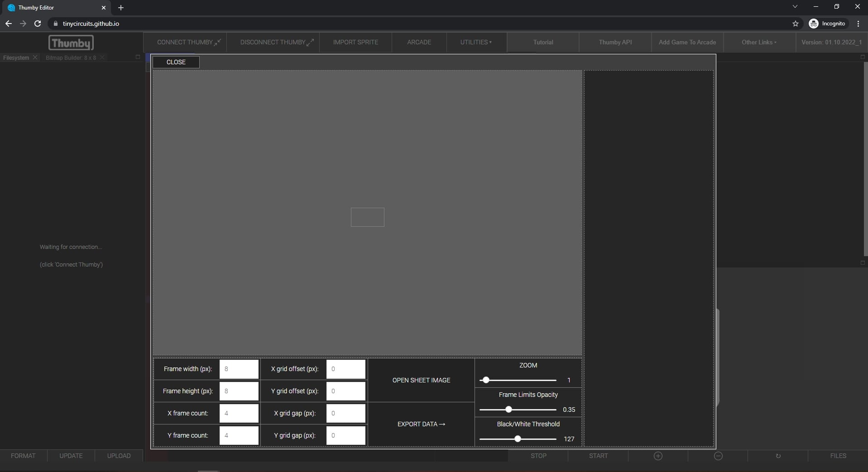
Task: Expand the Other Links dropdown
Action: pos(759,42)
